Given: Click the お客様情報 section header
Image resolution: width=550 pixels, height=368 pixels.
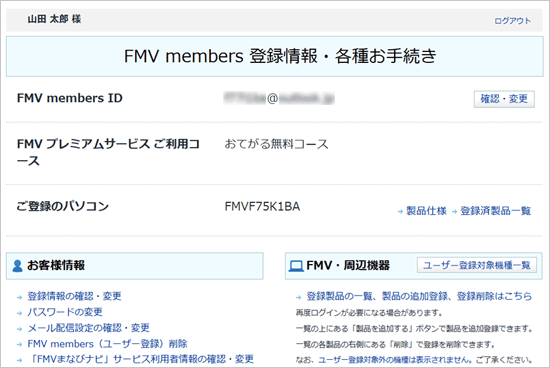Looking at the screenshot, I should (135, 266).
